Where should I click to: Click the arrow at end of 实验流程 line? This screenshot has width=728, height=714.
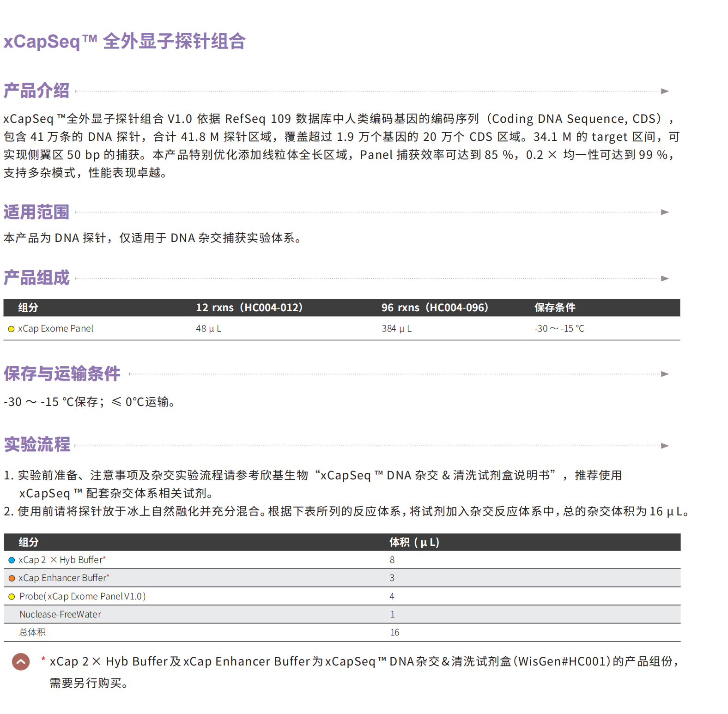[665, 446]
